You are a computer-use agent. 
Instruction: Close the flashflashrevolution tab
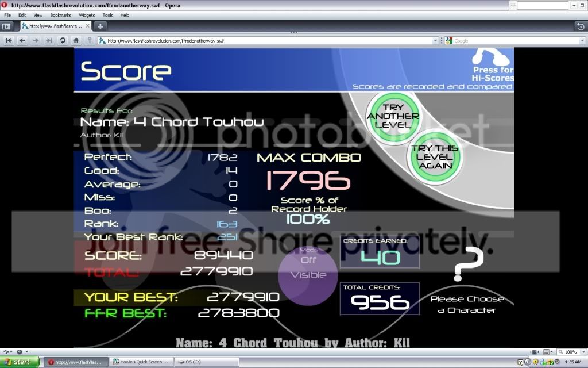[x=87, y=26]
